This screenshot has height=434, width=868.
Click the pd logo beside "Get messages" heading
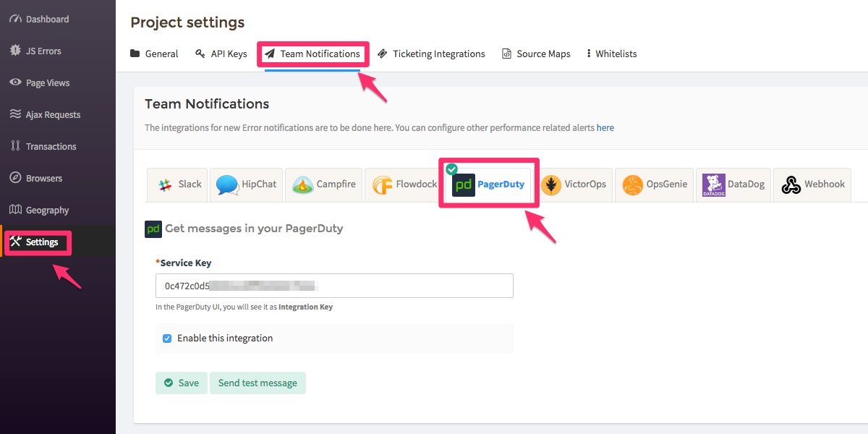pos(153,229)
